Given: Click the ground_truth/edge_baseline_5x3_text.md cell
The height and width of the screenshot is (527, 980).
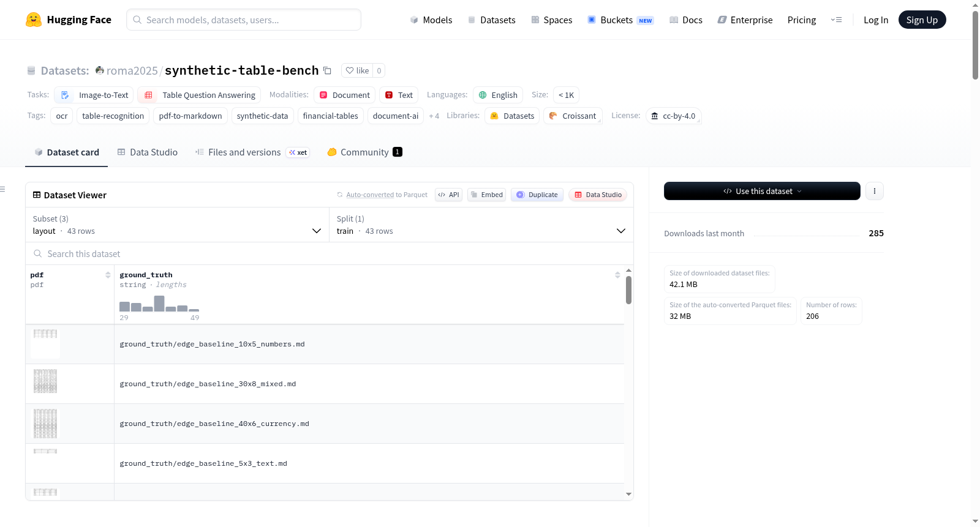Looking at the screenshot, I should [x=369, y=463].
